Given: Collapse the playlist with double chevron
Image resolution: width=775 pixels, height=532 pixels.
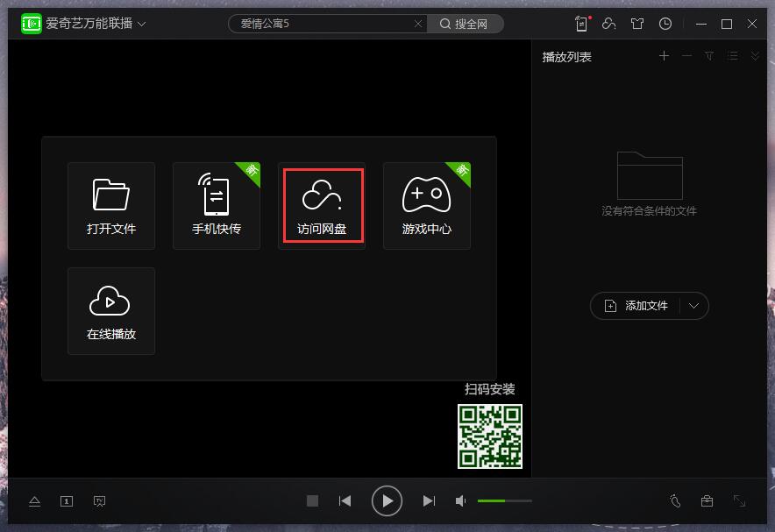Looking at the screenshot, I should coord(755,56).
